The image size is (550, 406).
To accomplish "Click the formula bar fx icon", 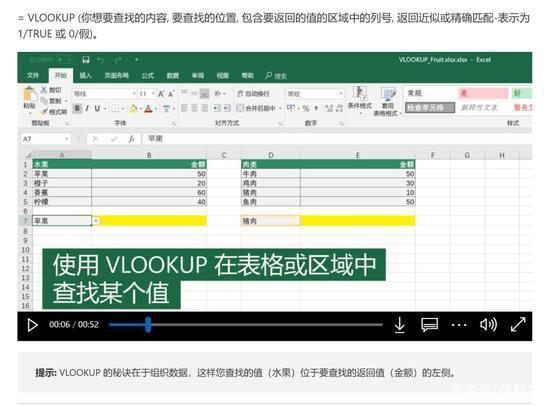I will (132, 139).
